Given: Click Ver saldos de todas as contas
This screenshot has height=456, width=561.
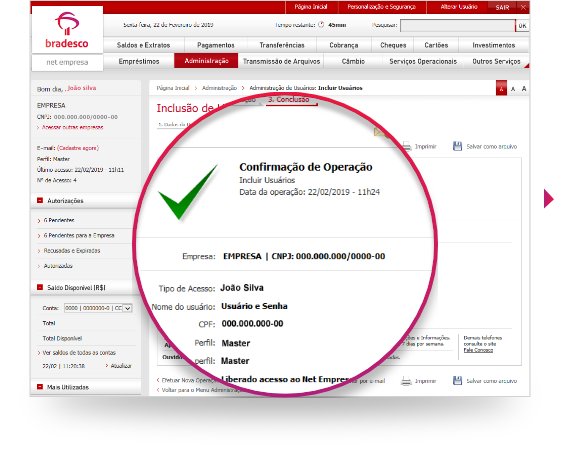Looking at the screenshot, I should coord(79,353).
